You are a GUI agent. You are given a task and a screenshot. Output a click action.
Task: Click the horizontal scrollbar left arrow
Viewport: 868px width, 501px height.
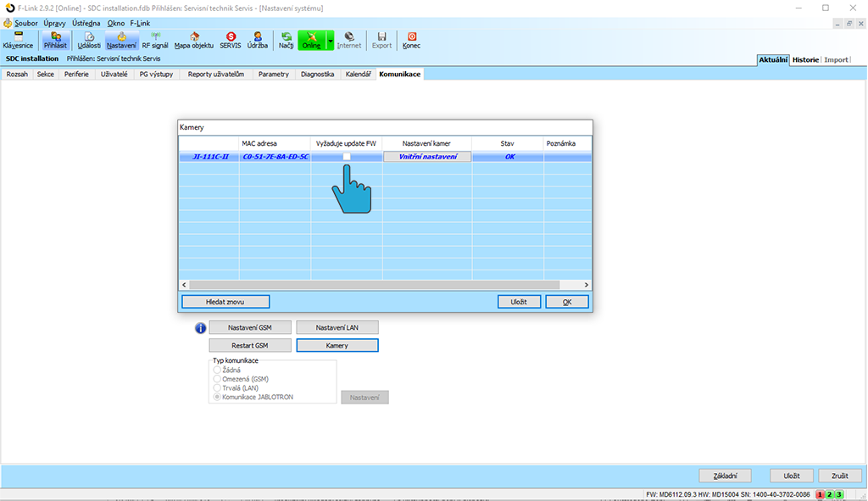click(184, 285)
